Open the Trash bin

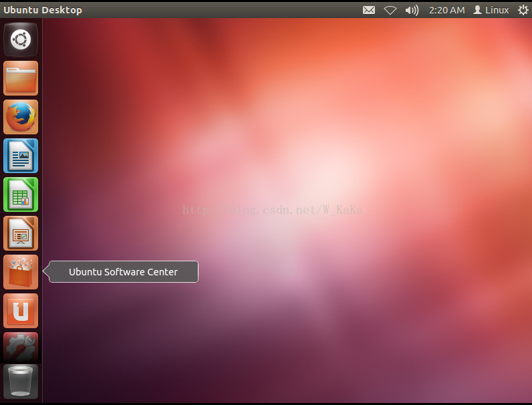pos(21,382)
